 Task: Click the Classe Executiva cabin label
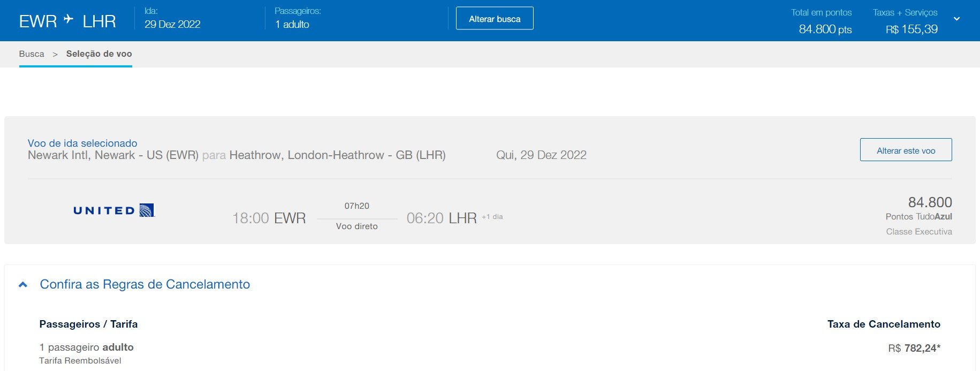coord(918,232)
